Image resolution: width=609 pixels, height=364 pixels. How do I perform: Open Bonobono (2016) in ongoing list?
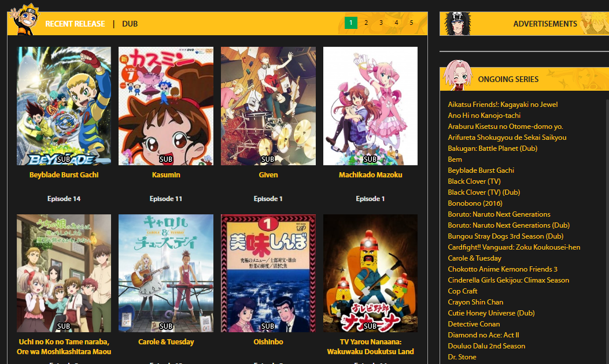click(x=475, y=203)
